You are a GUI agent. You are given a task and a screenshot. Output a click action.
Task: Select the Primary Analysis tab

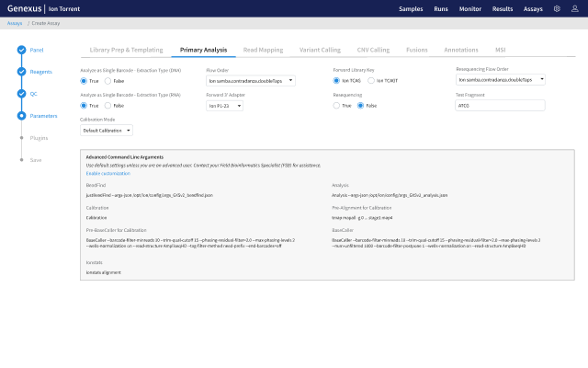click(x=203, y=50)
